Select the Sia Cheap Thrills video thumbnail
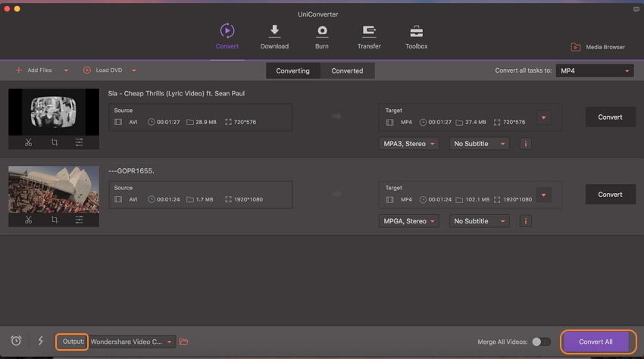 54,112
